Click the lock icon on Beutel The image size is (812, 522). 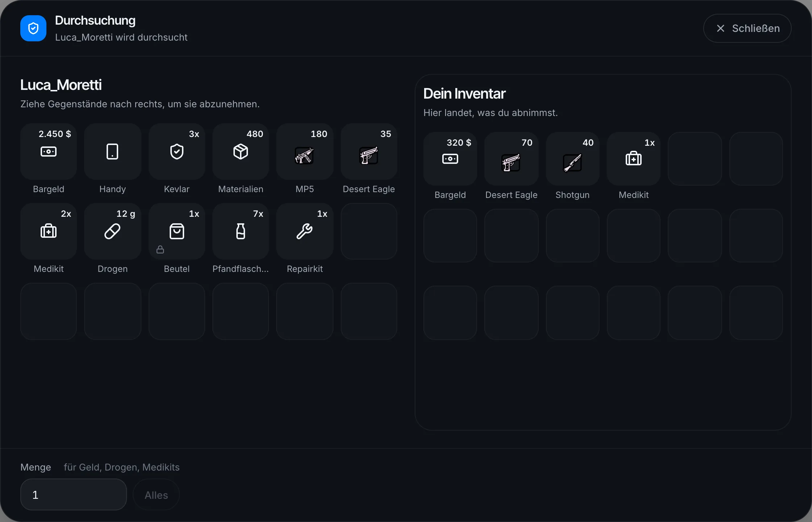[160, 249]
